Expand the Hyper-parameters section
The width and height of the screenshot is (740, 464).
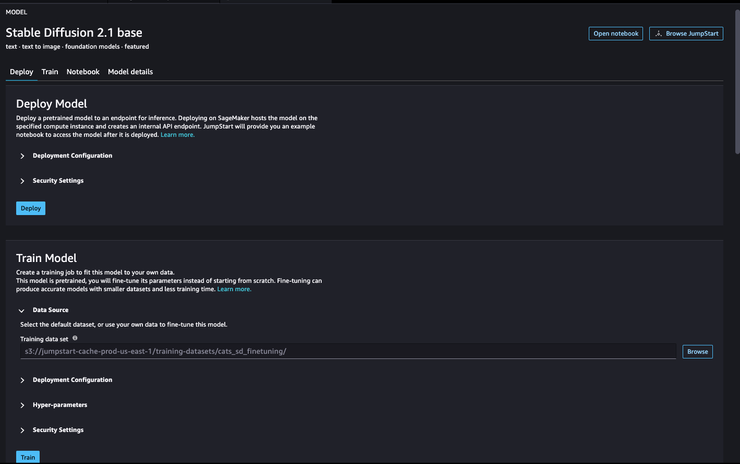(54, 405)
